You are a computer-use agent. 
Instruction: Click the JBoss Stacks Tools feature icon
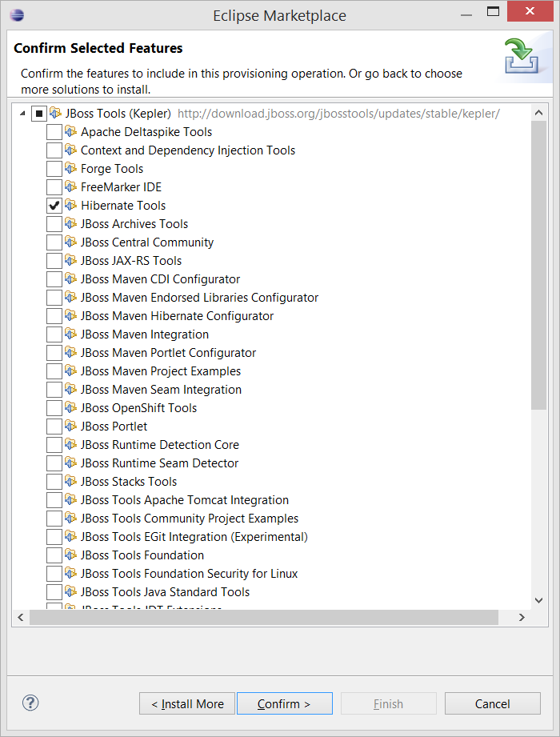pos(70,481)
